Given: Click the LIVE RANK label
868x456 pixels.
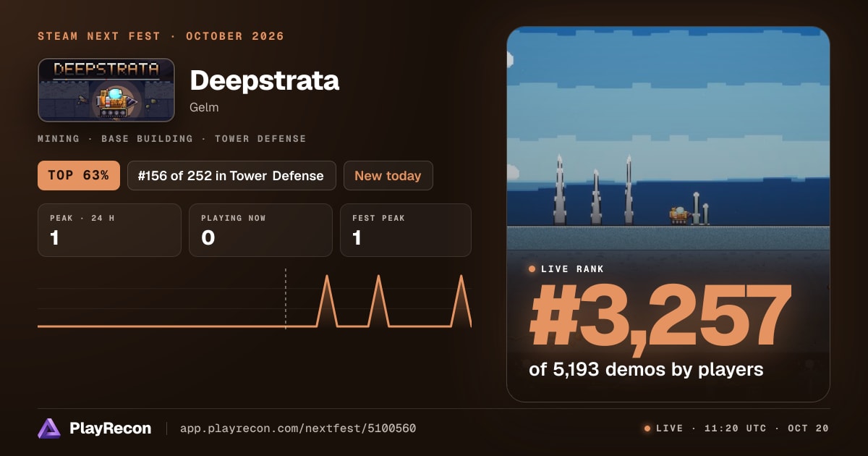Looking at the screenshot, I should (572, 269).
